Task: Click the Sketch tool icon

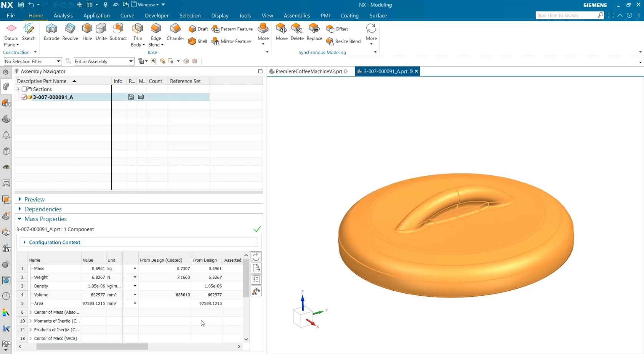Action: click(29, 32)
